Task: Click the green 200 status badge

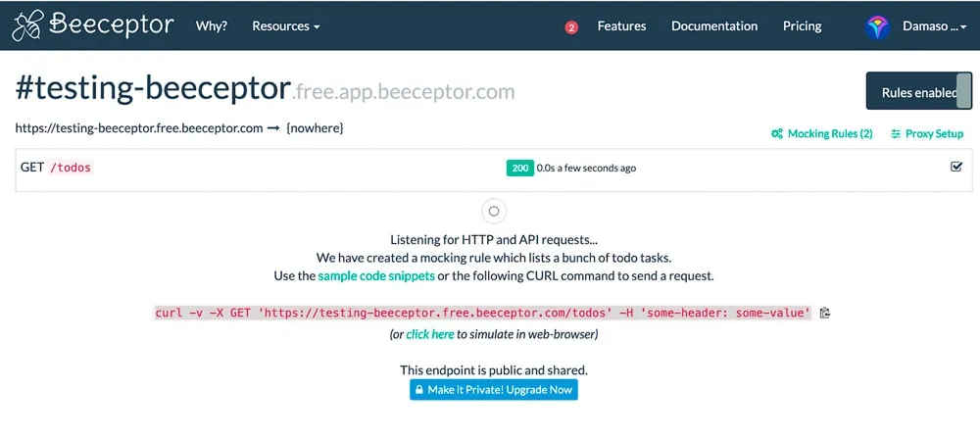Action: pos(520,168)
